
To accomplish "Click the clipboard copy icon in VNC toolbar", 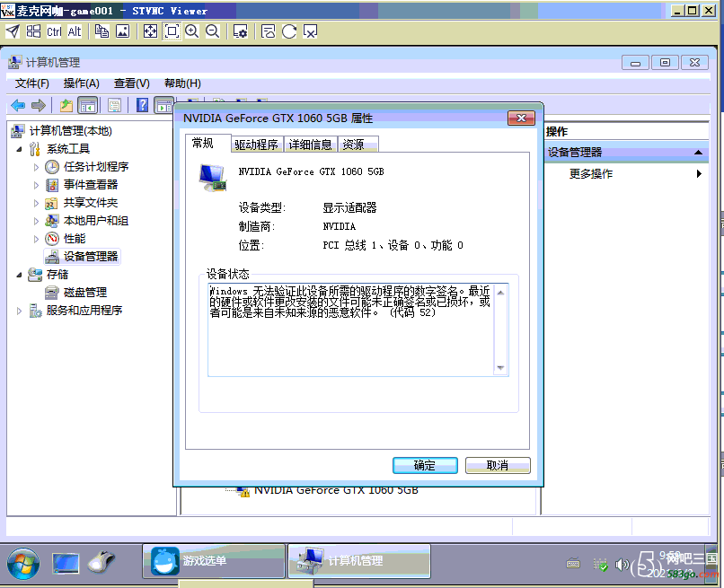I will pos(102,31).
